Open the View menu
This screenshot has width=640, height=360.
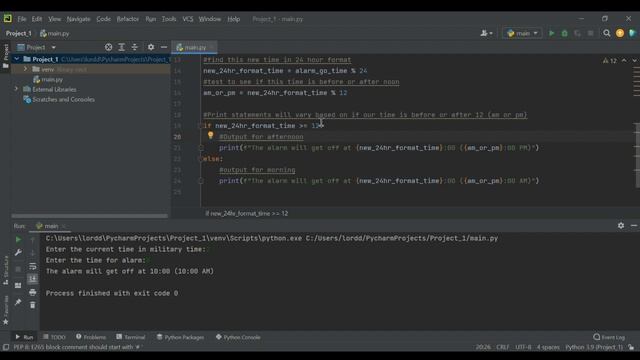click(x=54, y=19)
